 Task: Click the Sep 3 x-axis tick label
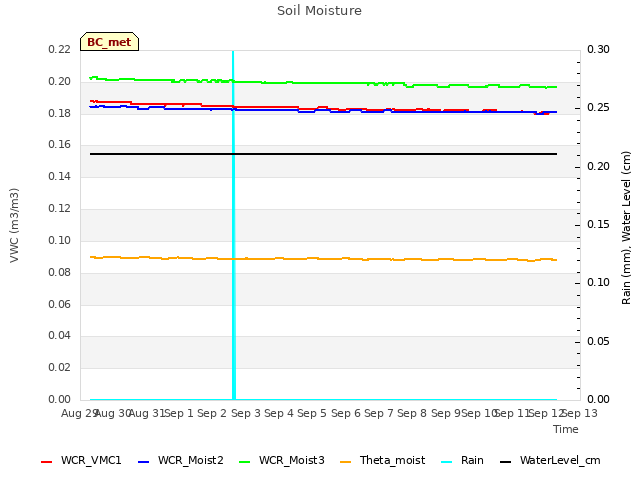pyautogui.click(x=246, y=413)
